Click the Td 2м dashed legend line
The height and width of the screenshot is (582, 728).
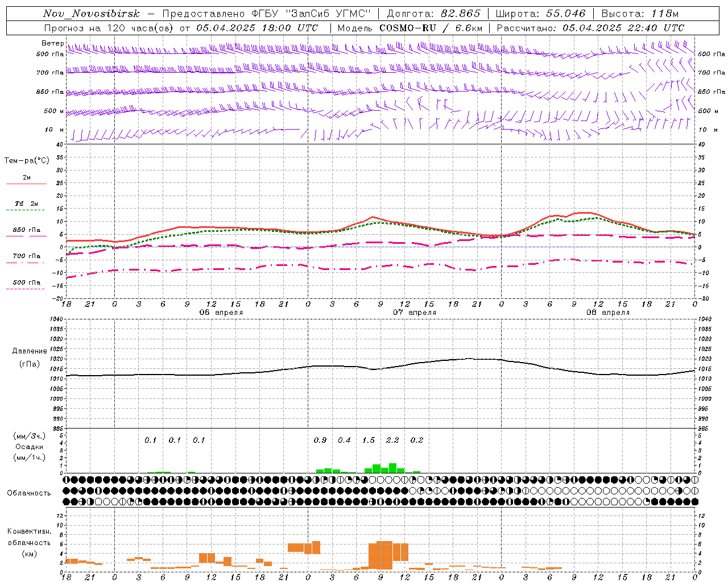coord(25,210)
